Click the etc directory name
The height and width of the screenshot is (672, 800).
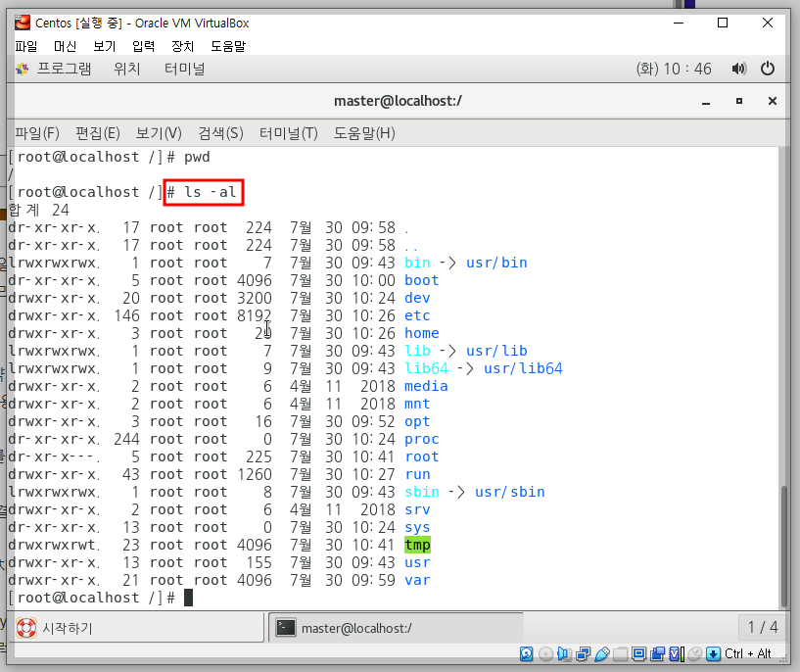417,315
